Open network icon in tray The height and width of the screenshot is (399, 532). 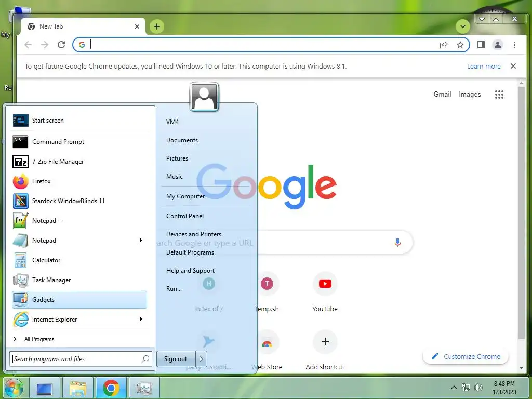click(x=466, y=388)
